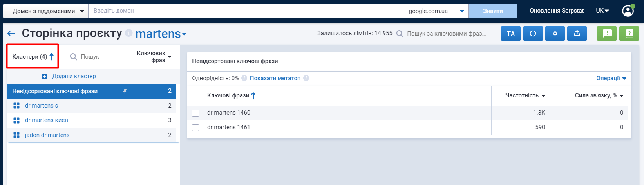644x185 pixels.
Task: Click the Показати метатоп link
Action: (x=275, y=78)
